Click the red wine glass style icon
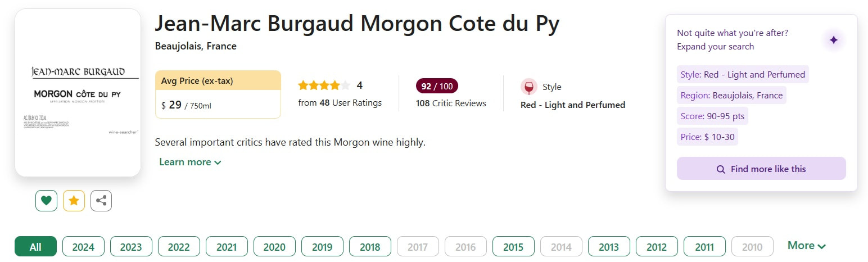The height and width of the screenshot is (262, 868). coord(528,87)
